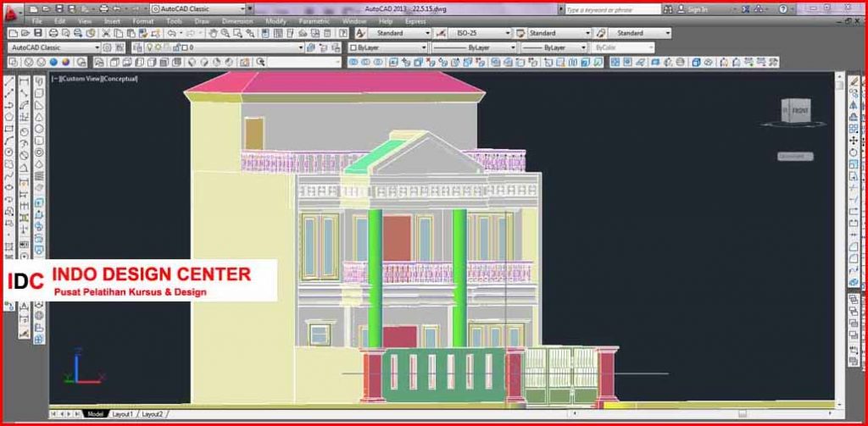868x426 pixels.
Task: Click the Zoom Window icon
Action: [237, 33]
